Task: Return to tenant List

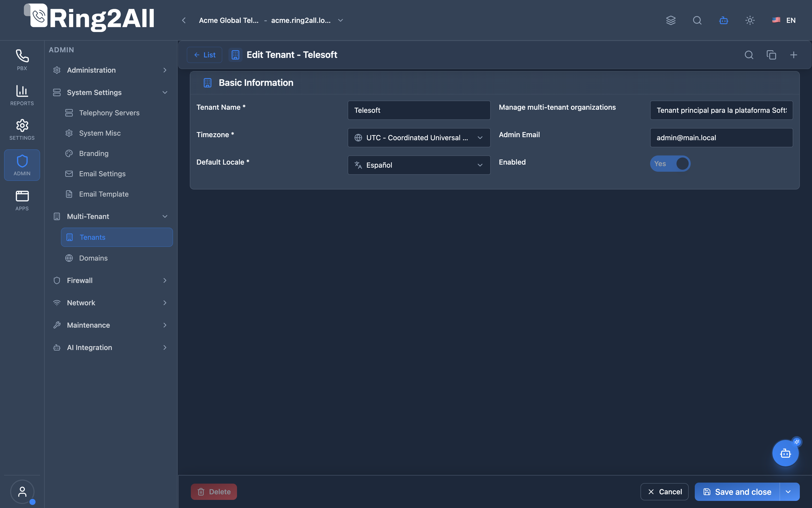Action: (204, 55)
